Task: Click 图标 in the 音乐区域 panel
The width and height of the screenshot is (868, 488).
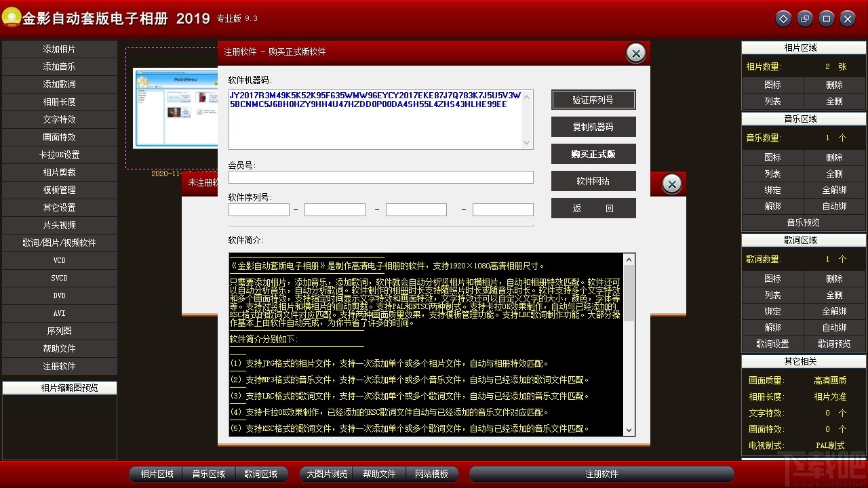Action: 773,158
